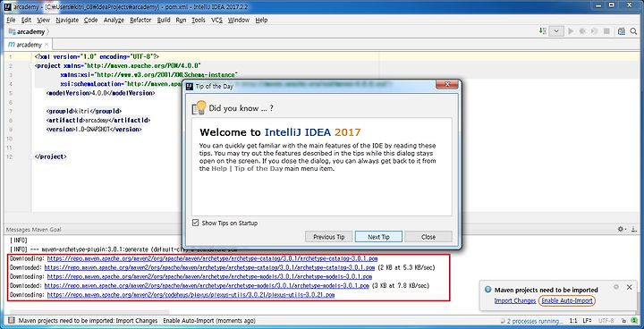Click the horizontal scrollbar in Messages panel

(x=89, y=312)
